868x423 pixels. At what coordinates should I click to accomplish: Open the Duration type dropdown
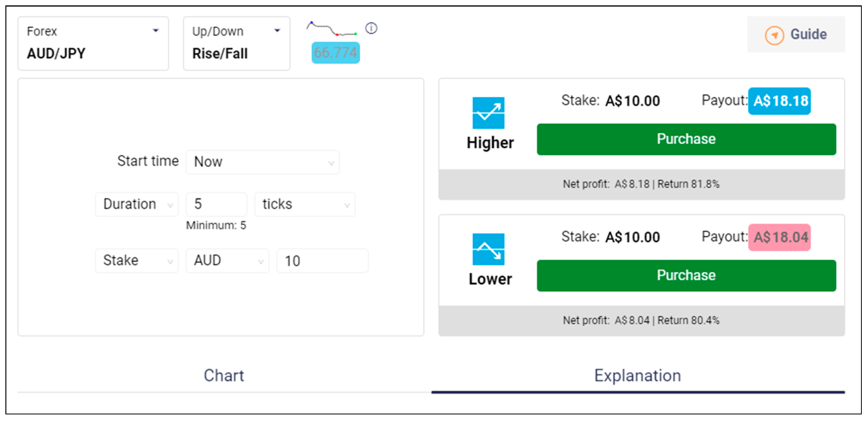[x=136, y=205]
